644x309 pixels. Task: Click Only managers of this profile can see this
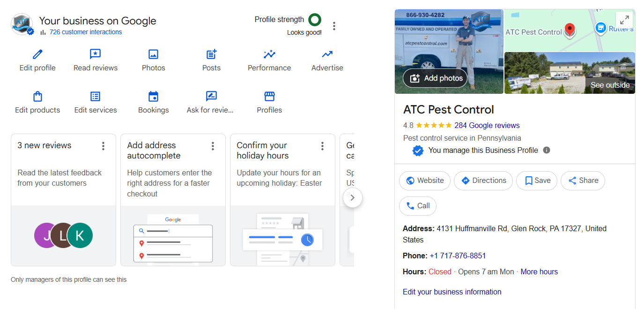69,279
